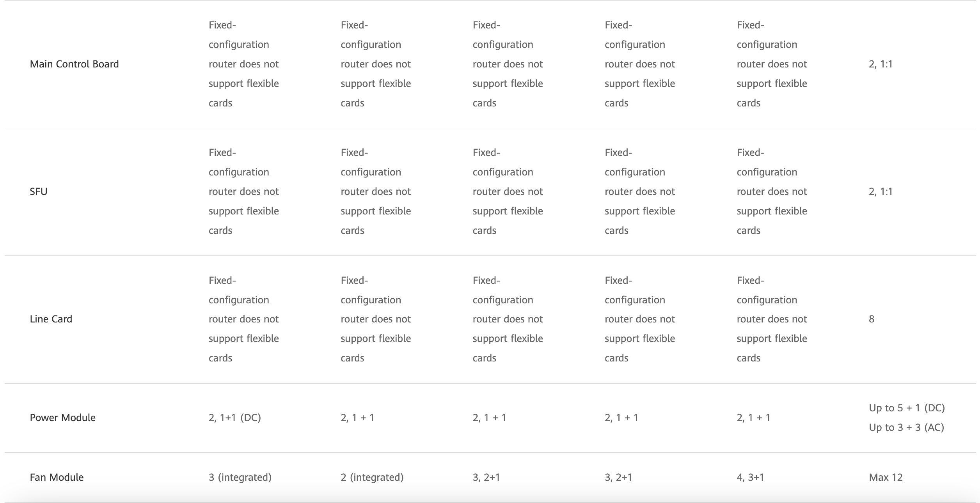Click the Power Module row label
This screenshot has height=503, width=980.
click(x=63, y=418)
